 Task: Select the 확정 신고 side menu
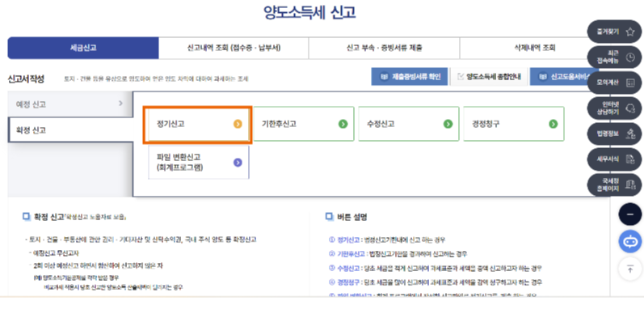click(x=69, y=130)
